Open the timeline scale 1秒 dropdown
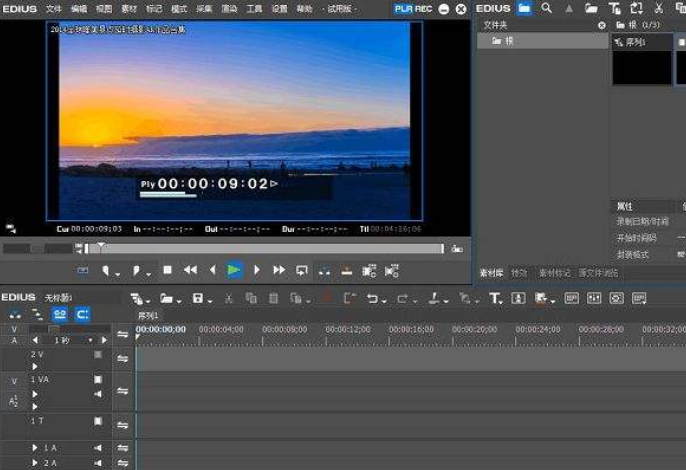Viewport: 686px width, 470px height. coord(88,340)
